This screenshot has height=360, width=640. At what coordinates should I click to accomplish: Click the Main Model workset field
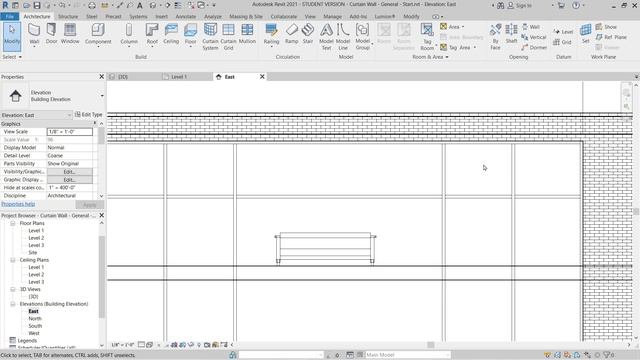pos(407,355)
